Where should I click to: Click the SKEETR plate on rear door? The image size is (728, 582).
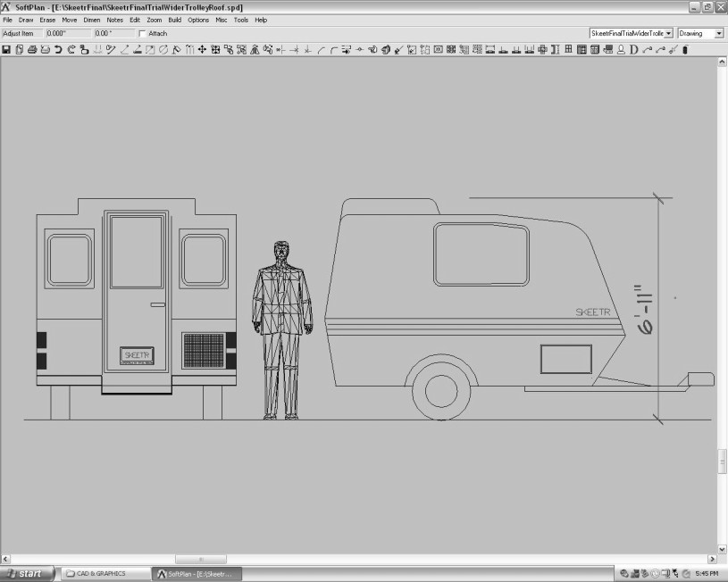point(137,355)
